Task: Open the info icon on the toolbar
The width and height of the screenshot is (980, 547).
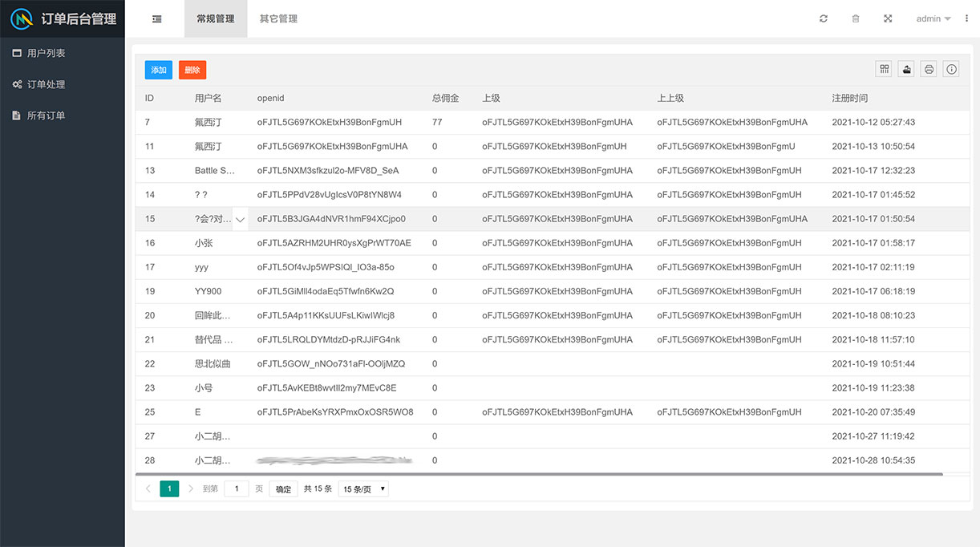Action: point(950,69)
